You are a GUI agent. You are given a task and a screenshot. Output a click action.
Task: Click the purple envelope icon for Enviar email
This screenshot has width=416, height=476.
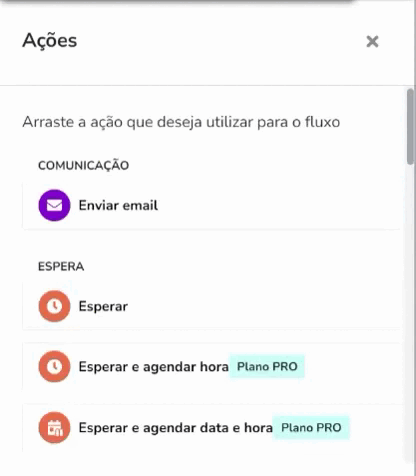(54, 205)
